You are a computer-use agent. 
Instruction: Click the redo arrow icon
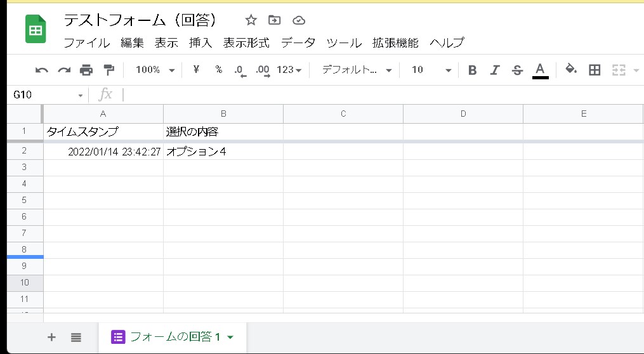(64, 70)
